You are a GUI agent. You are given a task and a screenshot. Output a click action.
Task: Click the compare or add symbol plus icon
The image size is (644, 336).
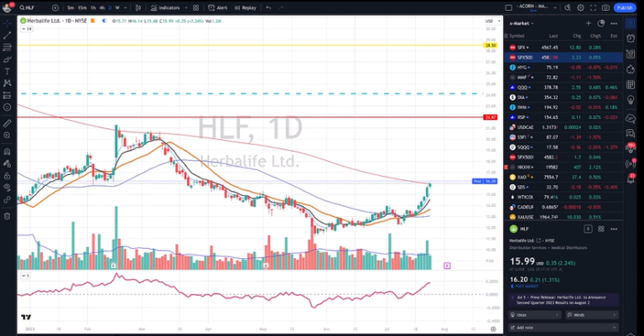coord(53,8)
